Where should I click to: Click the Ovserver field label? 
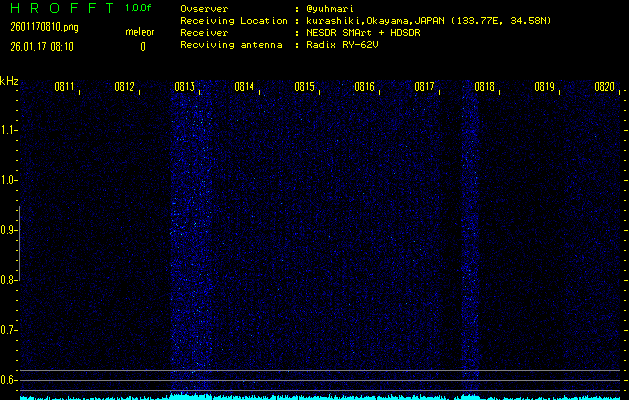[204, 9]
